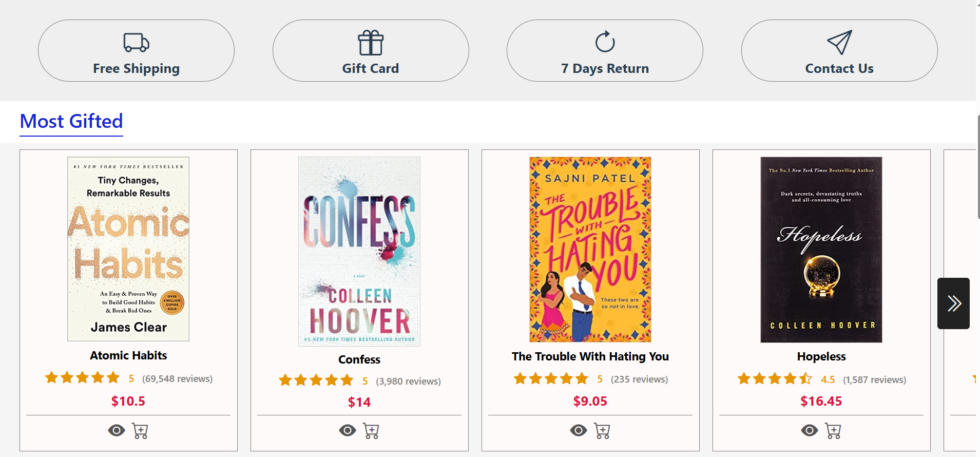The height and width of the screenshot is (457, 980).
Task: Add Confess to the shopping cart
Action: [x=371, y=431]
